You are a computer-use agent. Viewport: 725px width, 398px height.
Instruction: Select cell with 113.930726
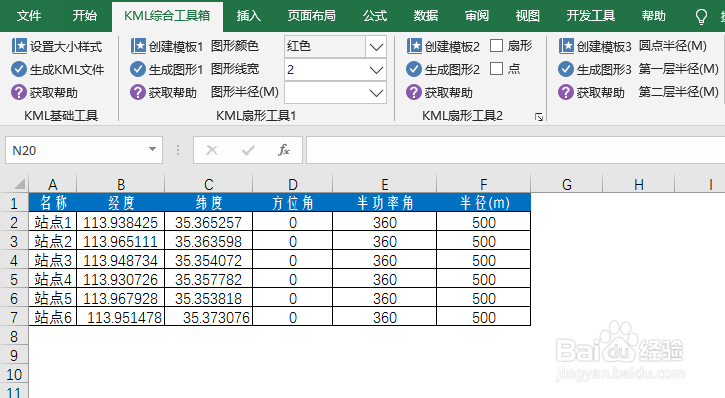point(120,279)
